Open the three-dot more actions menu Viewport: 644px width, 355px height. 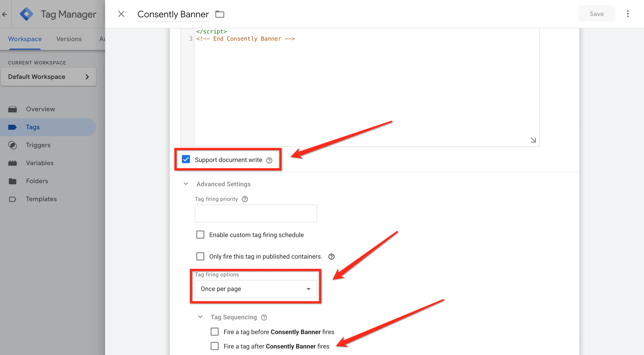[x=628, y=14]
